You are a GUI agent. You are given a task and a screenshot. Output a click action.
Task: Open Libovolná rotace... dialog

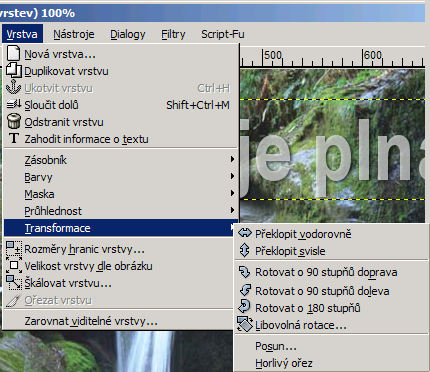(x=332, y=325)
